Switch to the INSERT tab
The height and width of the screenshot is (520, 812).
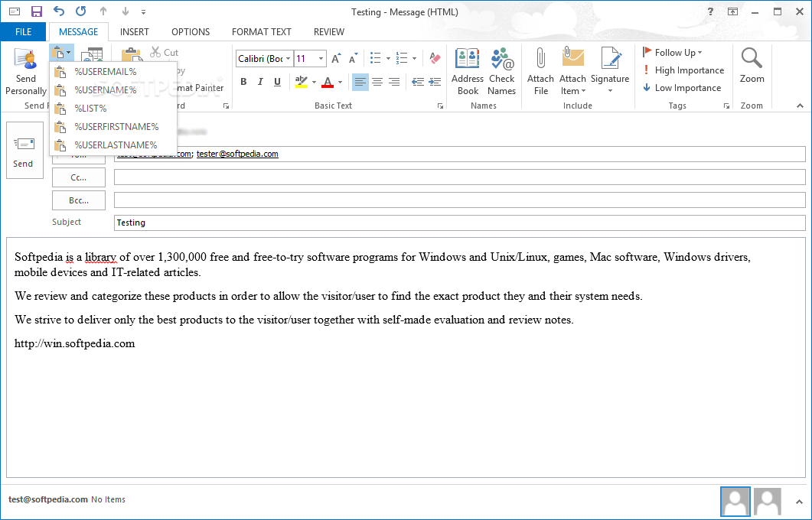click(x=134, y=31)
